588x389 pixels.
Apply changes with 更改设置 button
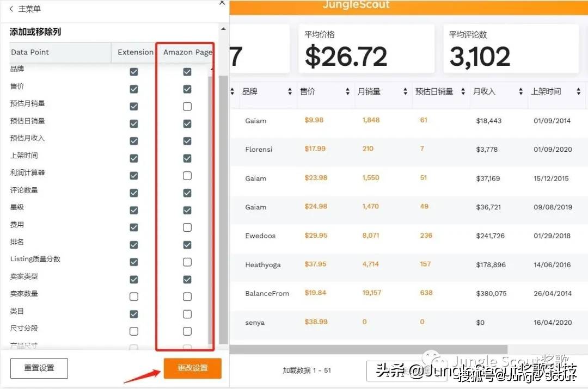click(x=192, y=368)
